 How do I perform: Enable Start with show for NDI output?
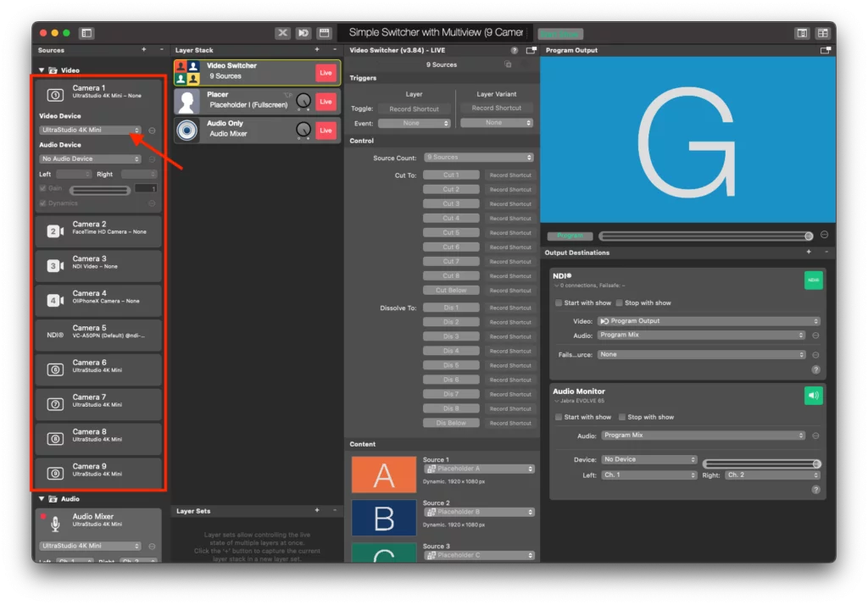point(559,302)
